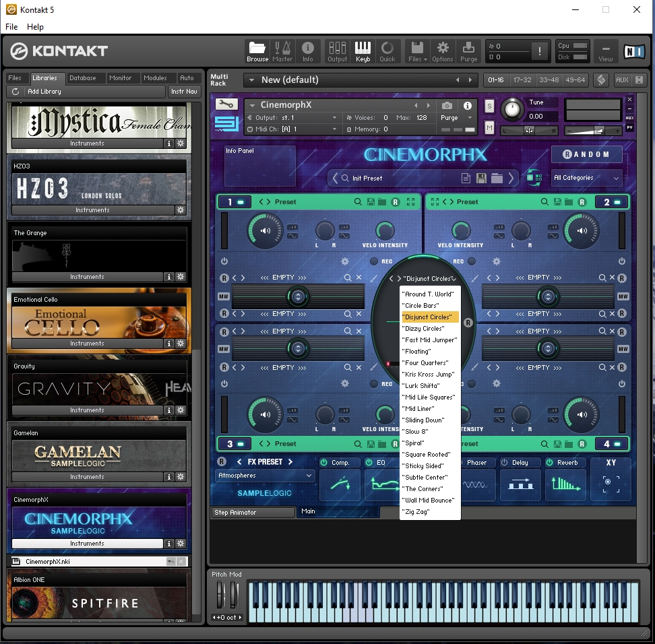This screenshot has height=644, width=655.
Task: Select "Zig Zag" from the path list
Action: 430,511
